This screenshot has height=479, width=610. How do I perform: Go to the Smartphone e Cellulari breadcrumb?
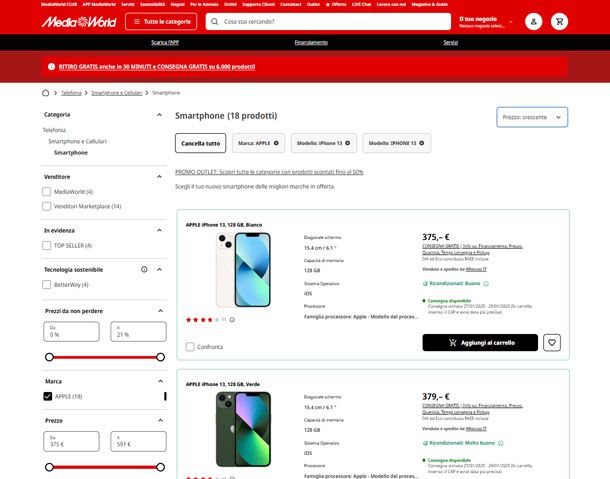pos(117,93)
